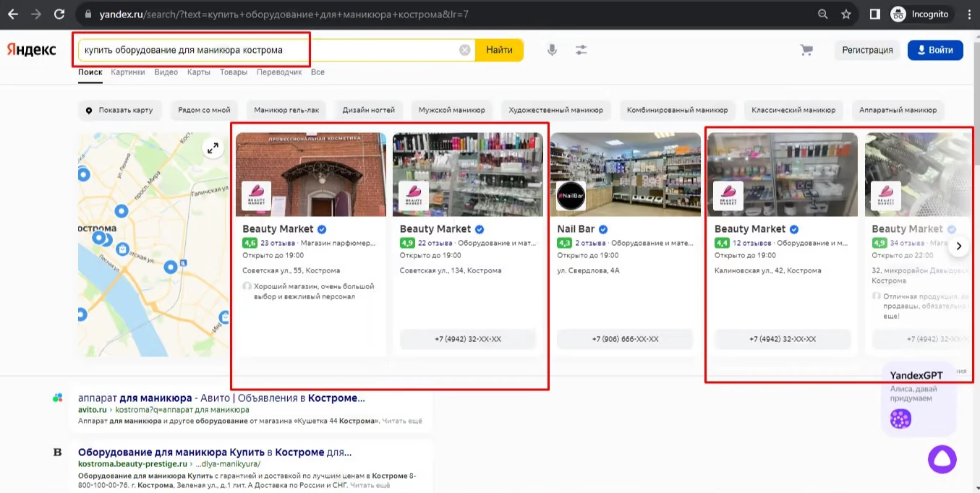Click the Яндекс logo
980x493 pixels.
point(31,50)
